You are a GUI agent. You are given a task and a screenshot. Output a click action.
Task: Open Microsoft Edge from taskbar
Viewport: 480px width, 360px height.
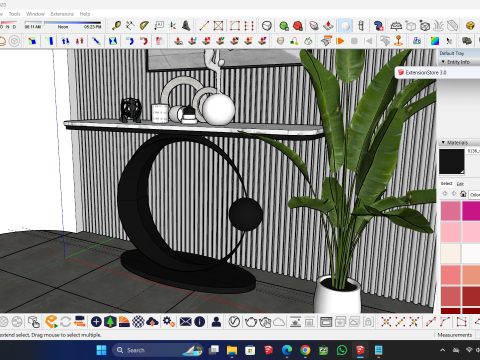click(287, 350)
